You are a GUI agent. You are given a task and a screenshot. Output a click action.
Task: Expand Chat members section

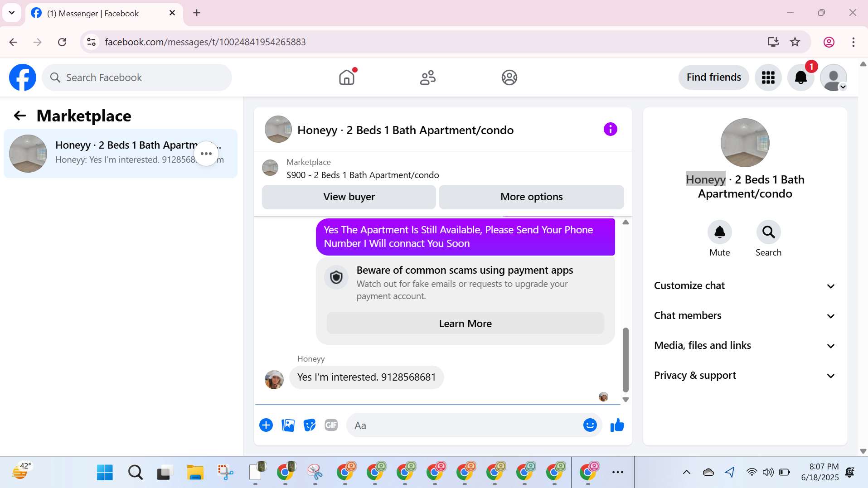pyautogui.click(x=745, y=316)
